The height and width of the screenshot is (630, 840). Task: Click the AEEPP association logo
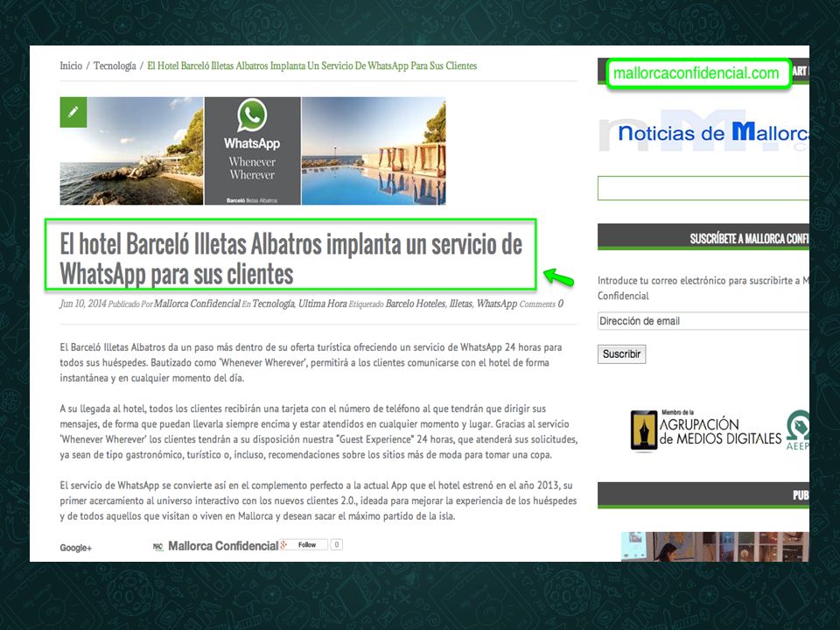(798, 430)
